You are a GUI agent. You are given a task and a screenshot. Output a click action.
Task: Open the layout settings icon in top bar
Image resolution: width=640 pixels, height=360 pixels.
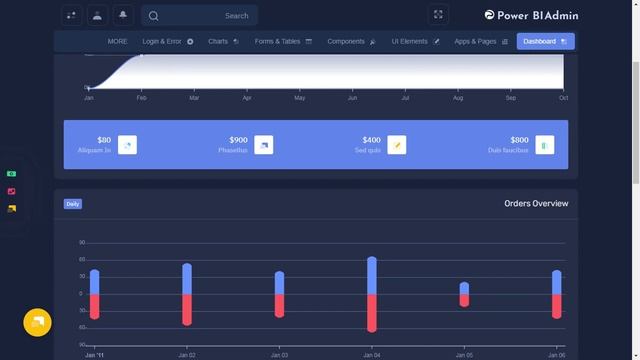coord(71,16)
